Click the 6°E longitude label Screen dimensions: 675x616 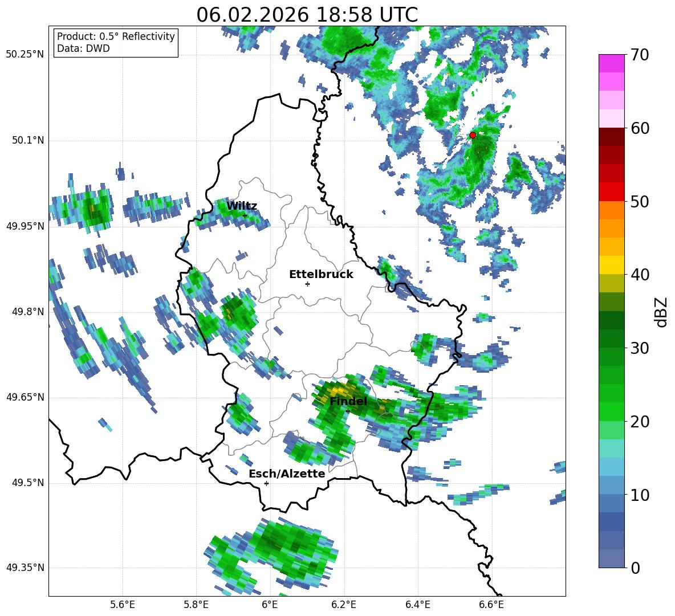pyautogui.click(x=270, y=605)
